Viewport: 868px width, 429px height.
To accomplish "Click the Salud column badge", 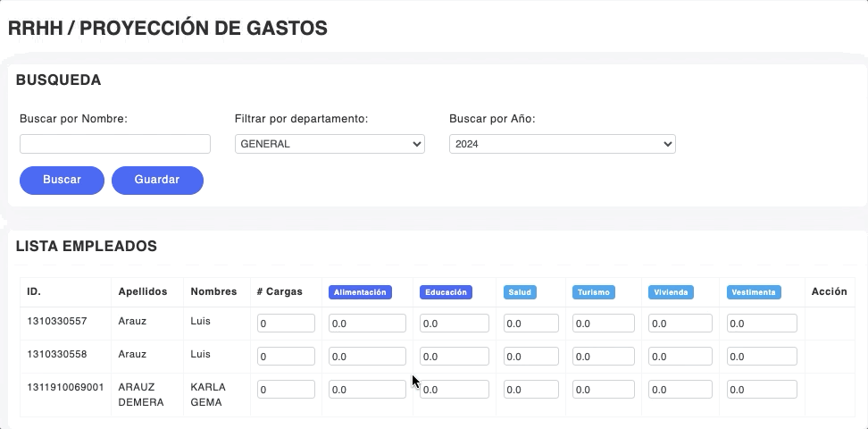I will (520, 292).
